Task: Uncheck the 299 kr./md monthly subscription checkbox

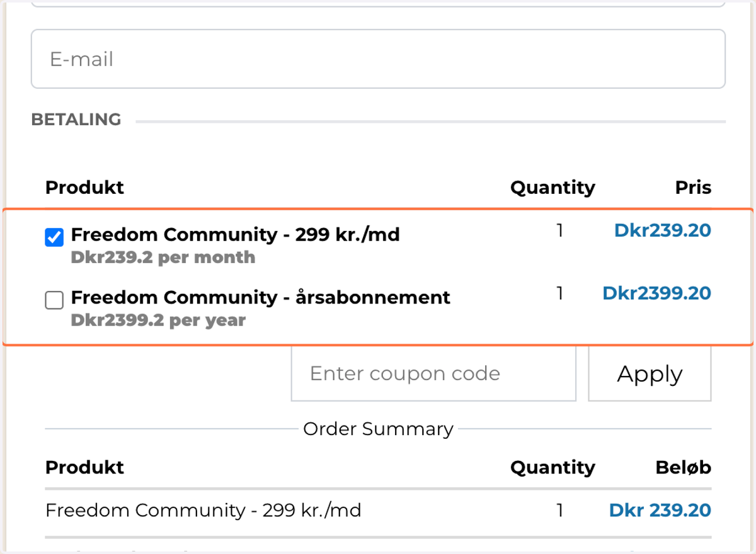Action: [54, 237]
